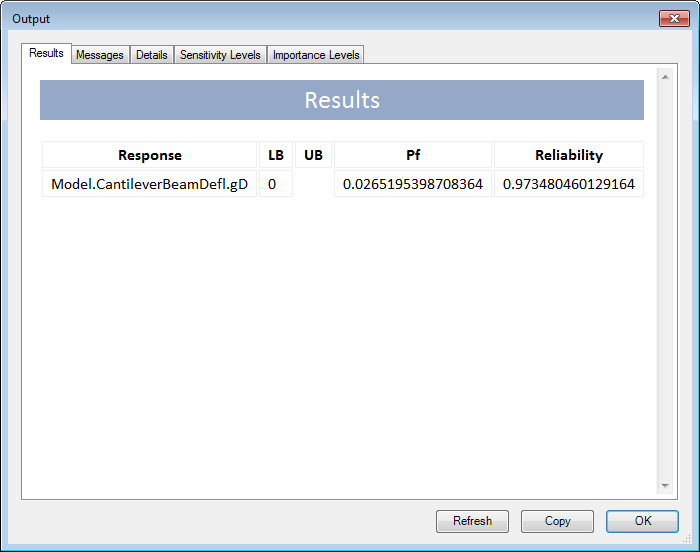The width and height of the screenshot is (700, 552).
Task: Click the Copy button
Action: [557, 521]
